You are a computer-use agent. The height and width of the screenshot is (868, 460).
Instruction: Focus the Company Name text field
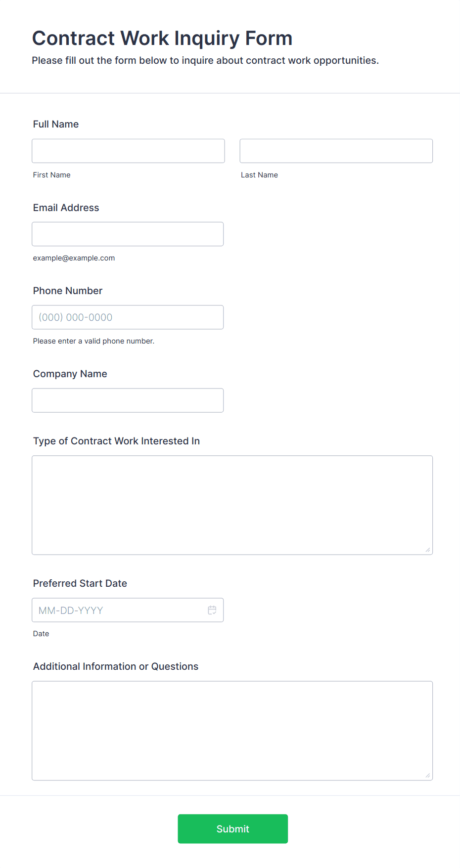128,400
